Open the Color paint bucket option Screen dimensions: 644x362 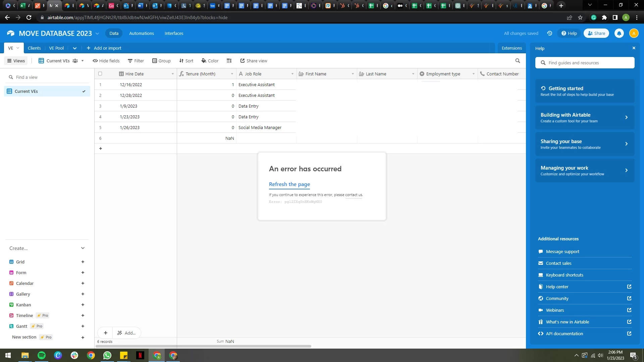coord(210,61)
